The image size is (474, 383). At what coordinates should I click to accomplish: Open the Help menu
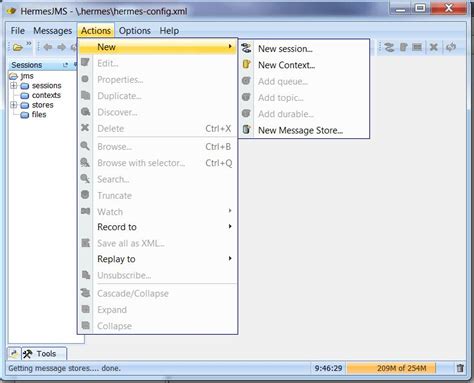point(169,31)
